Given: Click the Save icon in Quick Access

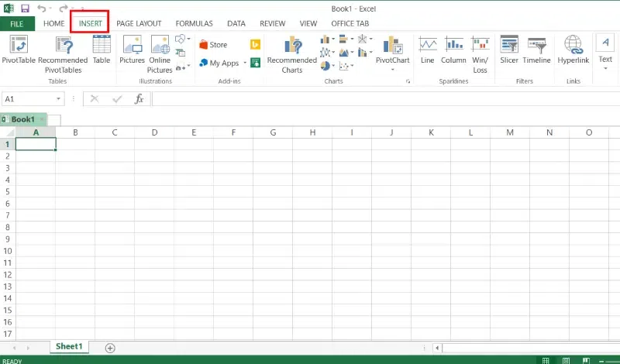Looking at the screenshot, I should (25, 9).
